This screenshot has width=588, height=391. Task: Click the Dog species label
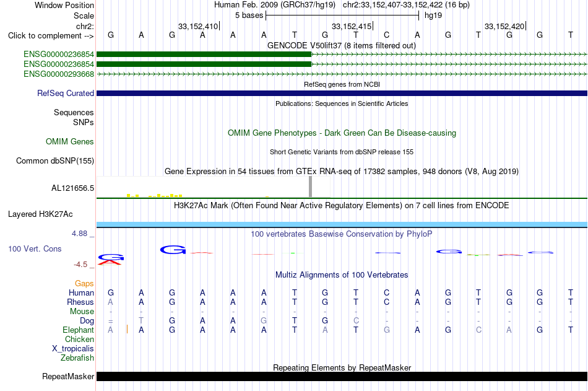(x=87, y=321)
